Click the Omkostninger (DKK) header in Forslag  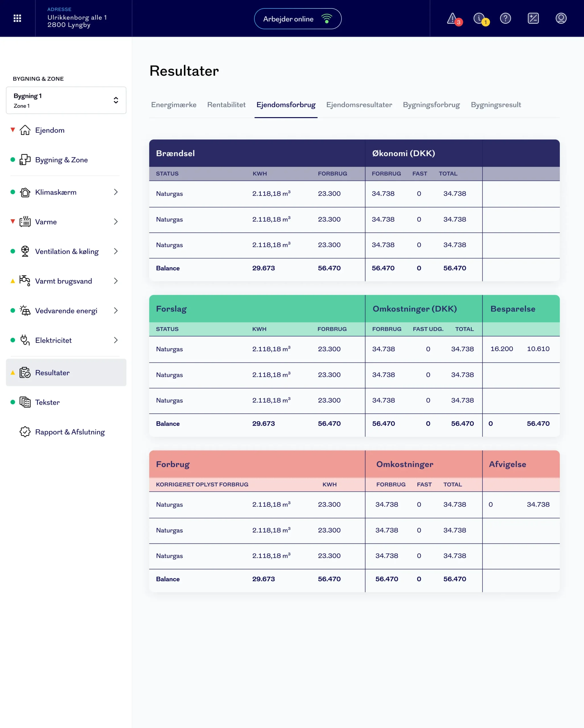click(415, 309)
